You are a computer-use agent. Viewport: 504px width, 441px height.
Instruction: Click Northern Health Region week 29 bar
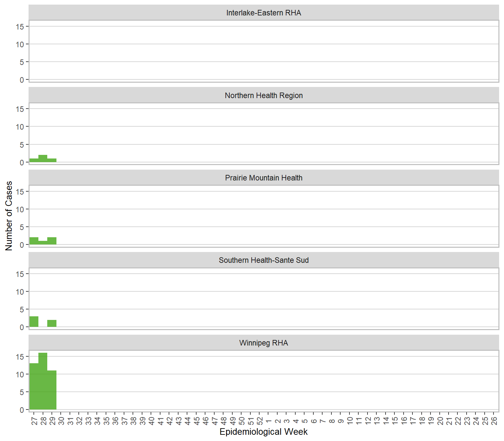52,160
